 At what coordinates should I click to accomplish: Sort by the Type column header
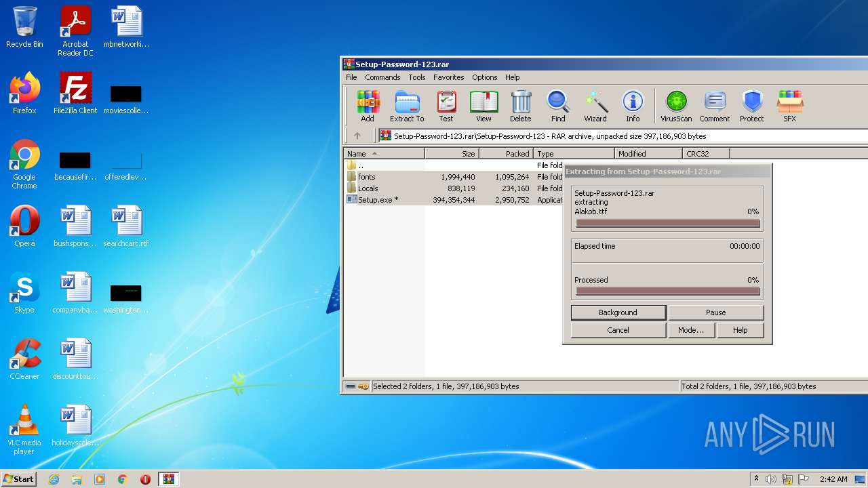point(574,154)
